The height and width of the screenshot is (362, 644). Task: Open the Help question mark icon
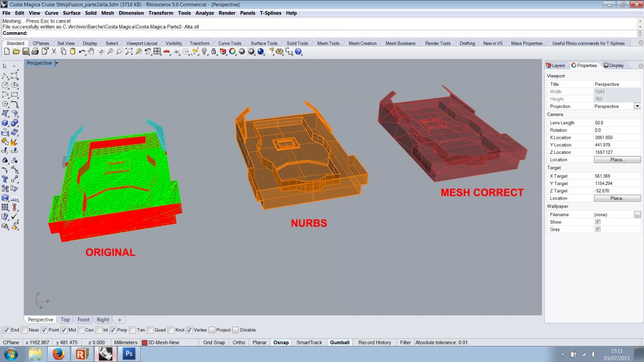click(298, 51)
